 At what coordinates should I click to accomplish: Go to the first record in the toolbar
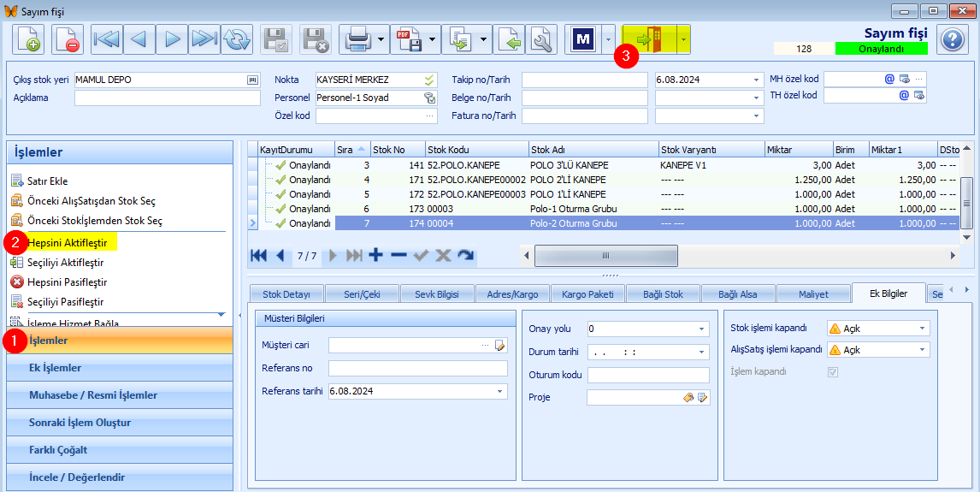[107, 39]
